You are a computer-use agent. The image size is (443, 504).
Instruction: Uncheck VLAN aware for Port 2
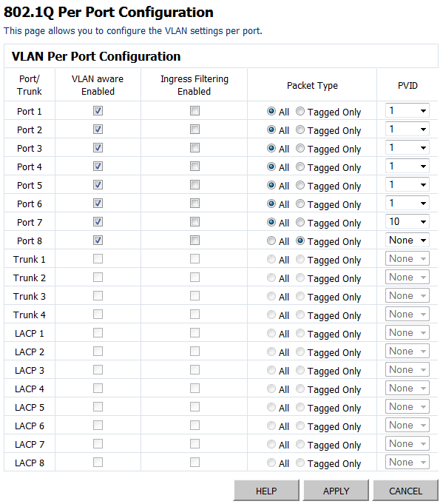tap(98, 130)
